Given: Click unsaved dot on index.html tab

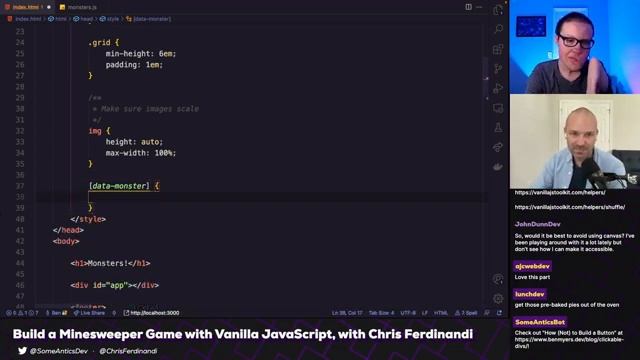Looking at the screenshot, I should coord(49,7).
